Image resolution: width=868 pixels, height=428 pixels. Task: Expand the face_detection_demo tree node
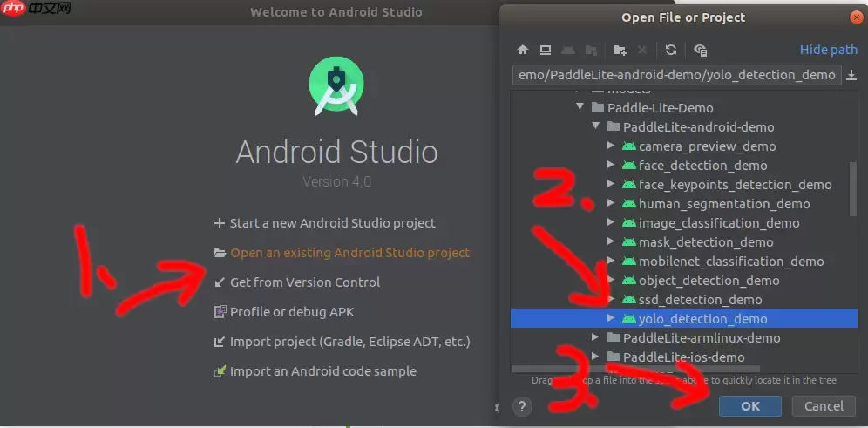coord(611,166)
